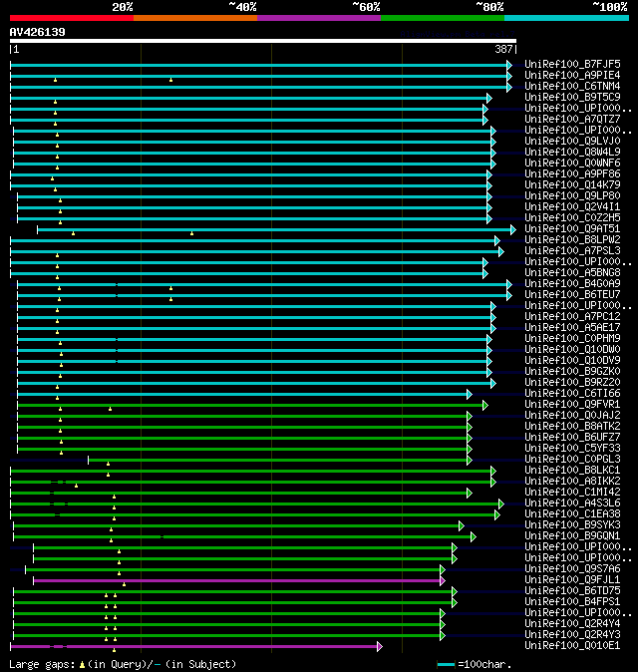Select the UniRef100_B4FPS1 label
The width and height of the screenshot is (638, 672).
coord(572,602)
